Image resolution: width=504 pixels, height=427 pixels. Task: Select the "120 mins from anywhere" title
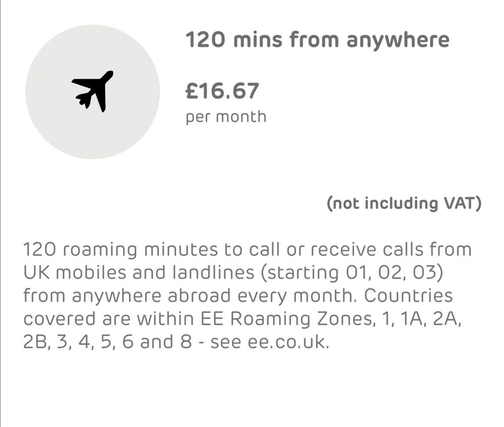point(317,40)
